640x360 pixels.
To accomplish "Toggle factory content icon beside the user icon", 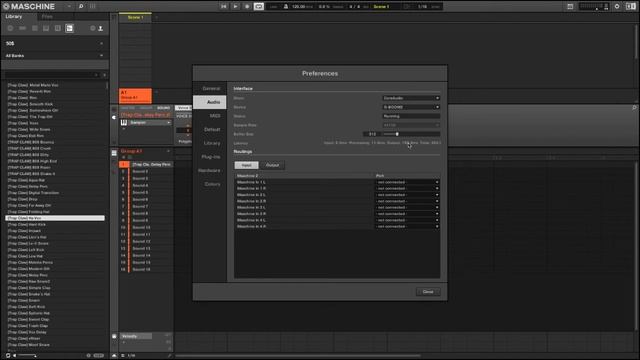I will click(x=93, y=28).
